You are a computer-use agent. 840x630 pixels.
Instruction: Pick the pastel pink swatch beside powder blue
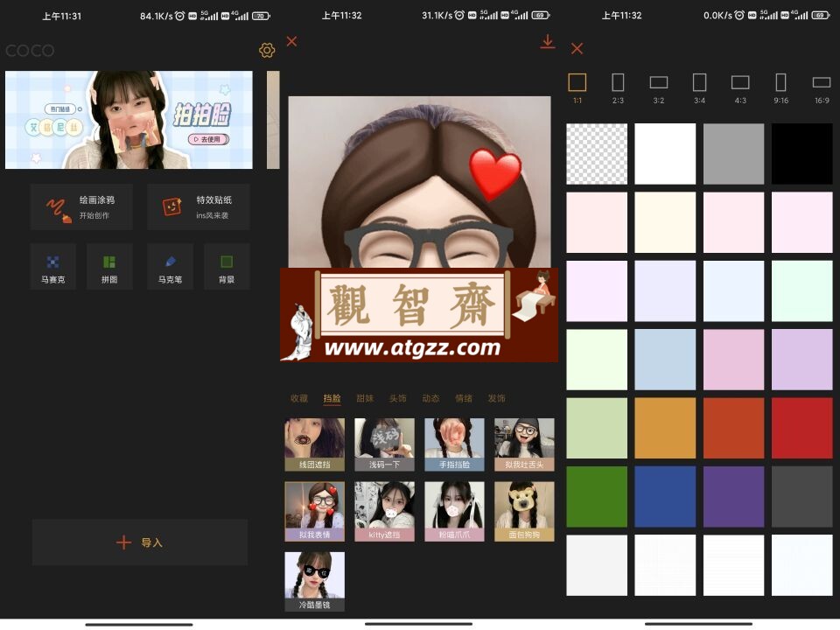coord(733,360)
